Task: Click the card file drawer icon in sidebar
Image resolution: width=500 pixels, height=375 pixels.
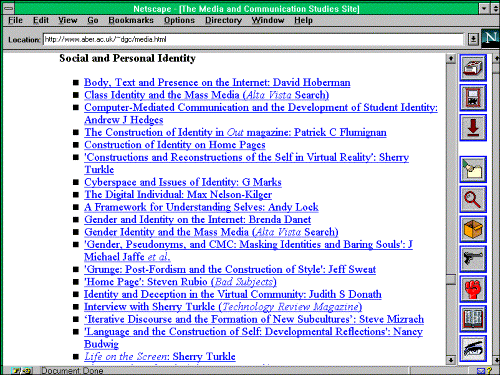Action: point(473,68)
